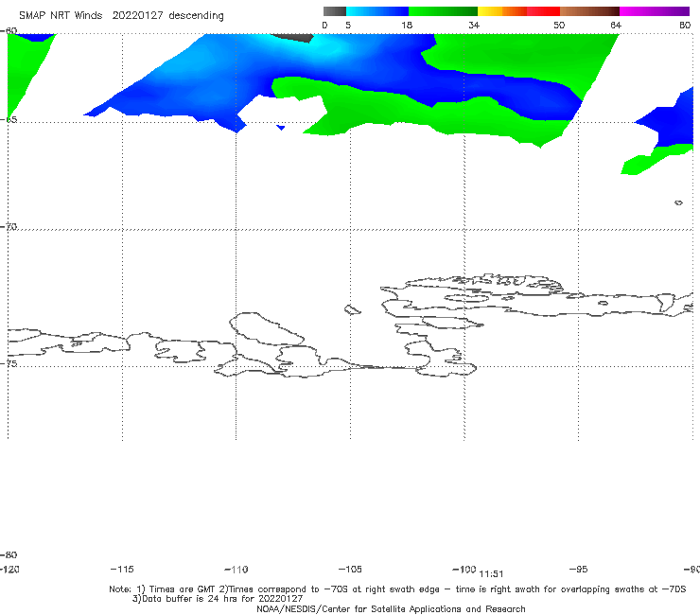Click the latitude label '-70'
Screen dimensions: 700x615
9,227
